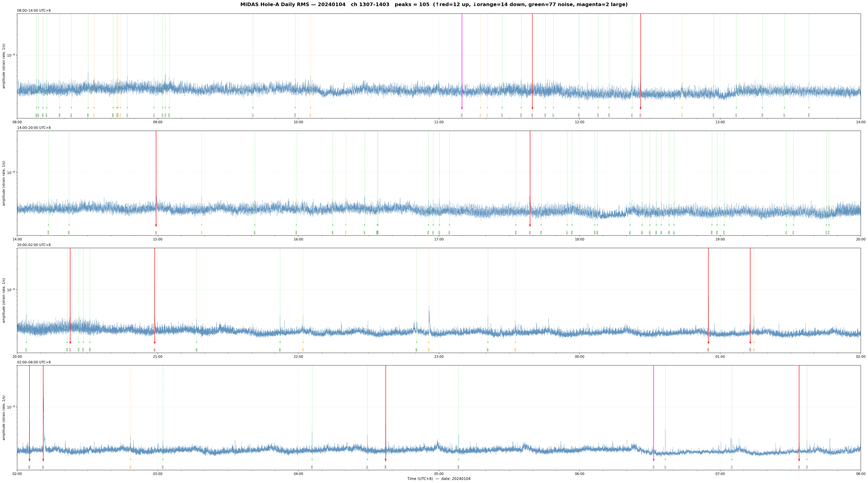Click the 03:00 time tick label
The image size is (868, 483).
[x=158, y=474]
